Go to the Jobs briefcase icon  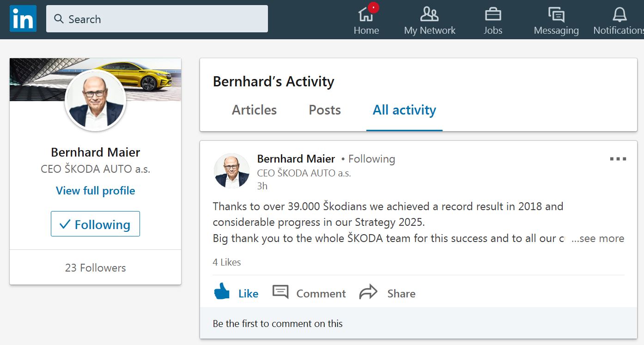point(493,15)
